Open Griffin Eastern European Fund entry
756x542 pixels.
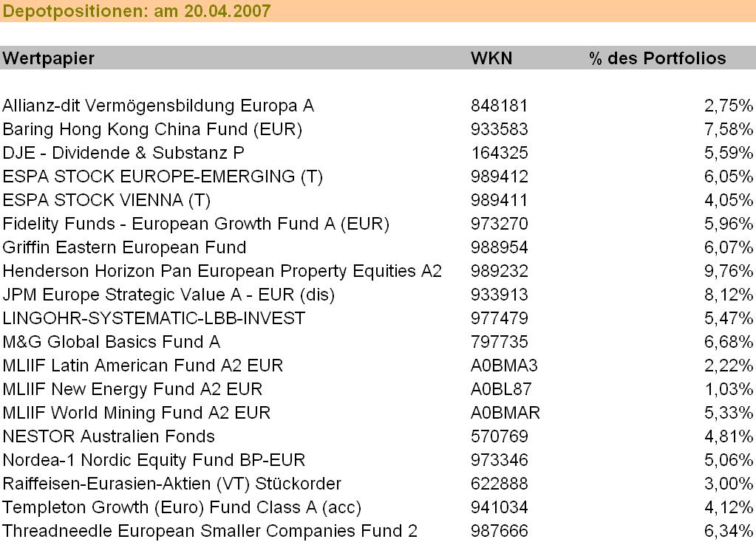tap(124, 247)
